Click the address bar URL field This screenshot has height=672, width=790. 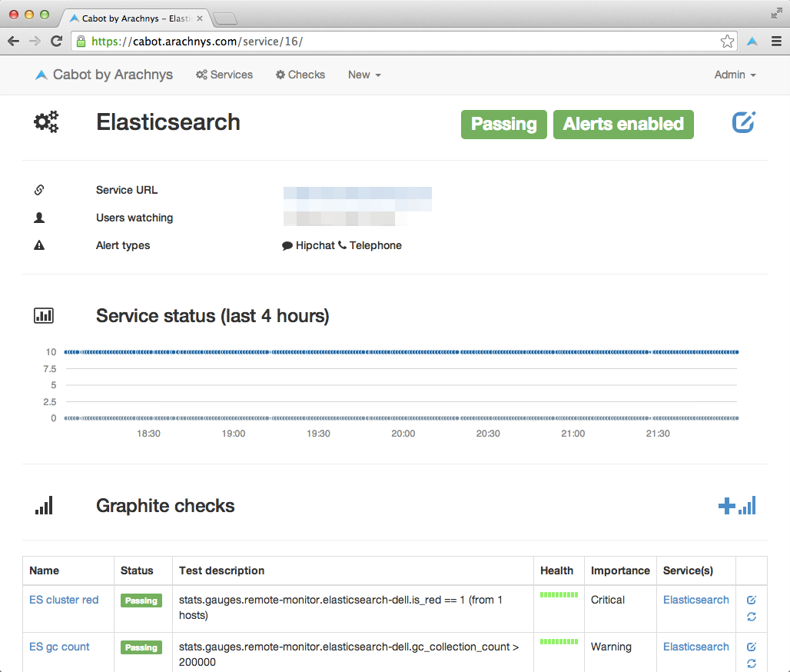(403, 42)
